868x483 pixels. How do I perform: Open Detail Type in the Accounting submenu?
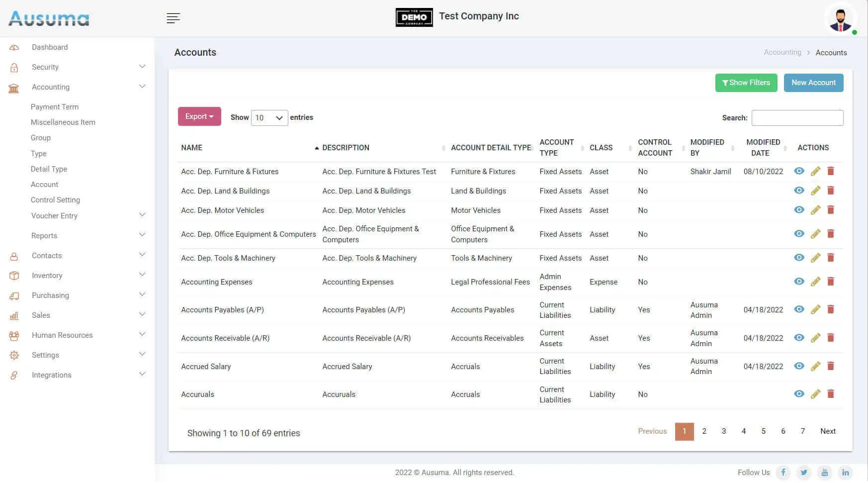click(49, 169)
